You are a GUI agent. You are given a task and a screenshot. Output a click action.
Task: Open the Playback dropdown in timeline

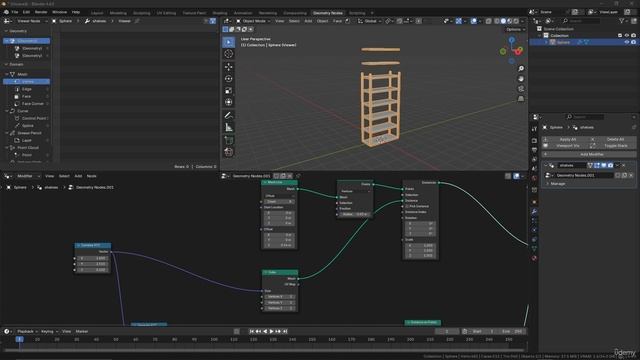pyautogui.click(x=27, y=331)
